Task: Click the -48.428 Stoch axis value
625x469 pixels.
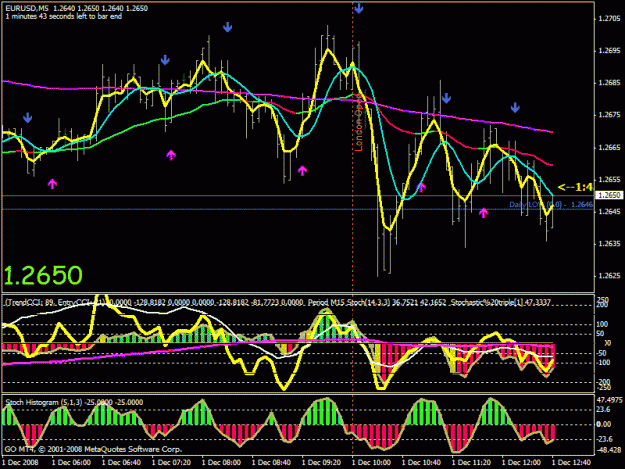Action: coord(609,450)
